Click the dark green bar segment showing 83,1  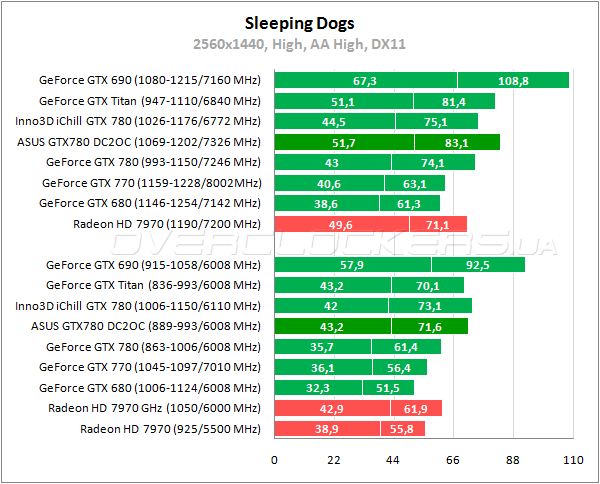click(x=457, y=142)
